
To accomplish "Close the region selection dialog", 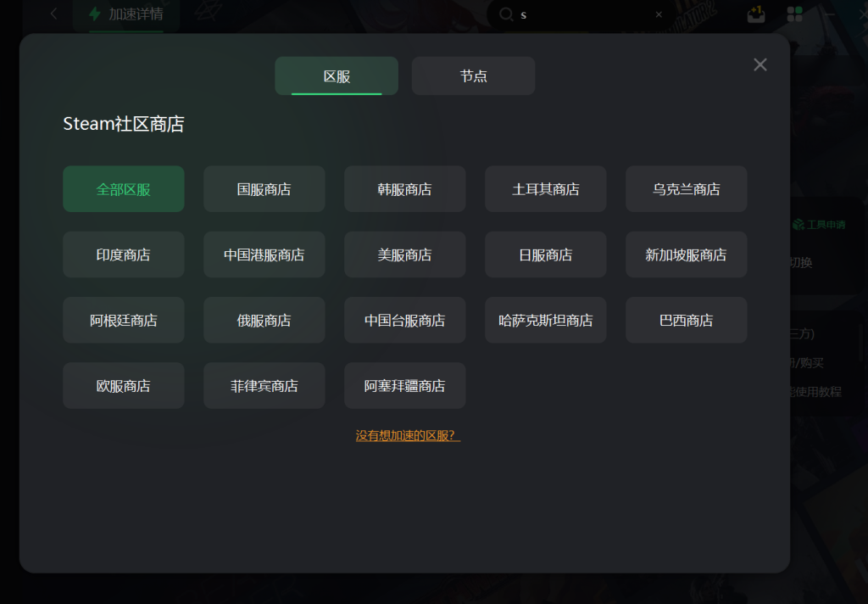I will [760, 64].
